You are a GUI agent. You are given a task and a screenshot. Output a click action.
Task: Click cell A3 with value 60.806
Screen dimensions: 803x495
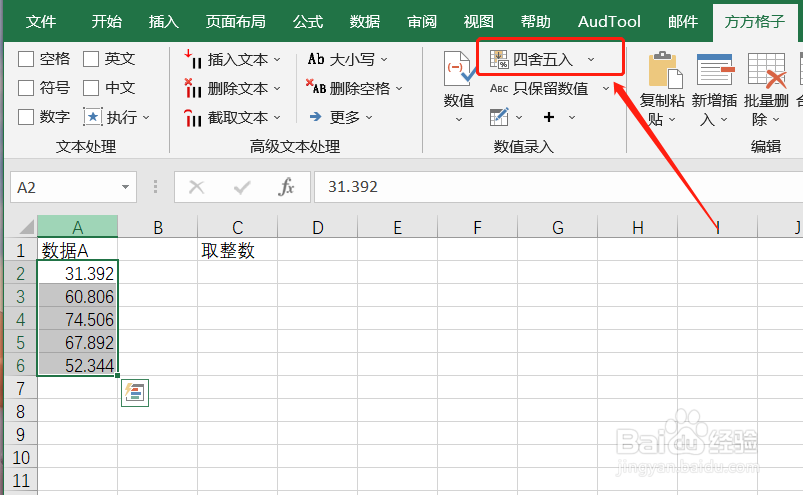78,296
